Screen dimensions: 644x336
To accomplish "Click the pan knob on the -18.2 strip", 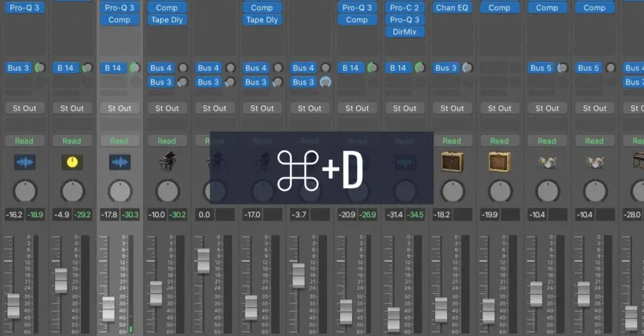I will point(453,191).
